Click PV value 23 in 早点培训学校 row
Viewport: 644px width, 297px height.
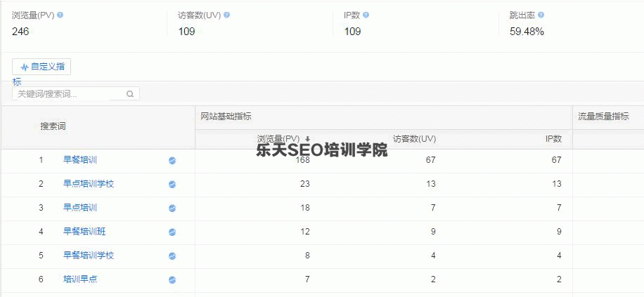tap(305, 184)
